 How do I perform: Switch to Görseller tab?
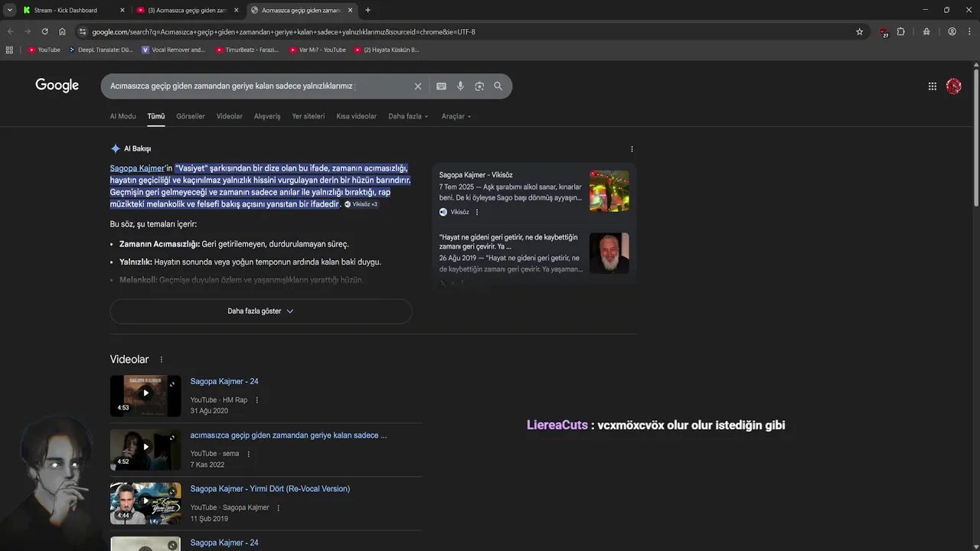(191, 116)
